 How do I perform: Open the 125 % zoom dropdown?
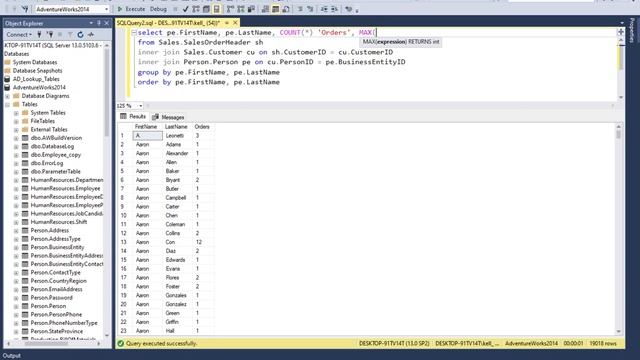click(141, 106)
